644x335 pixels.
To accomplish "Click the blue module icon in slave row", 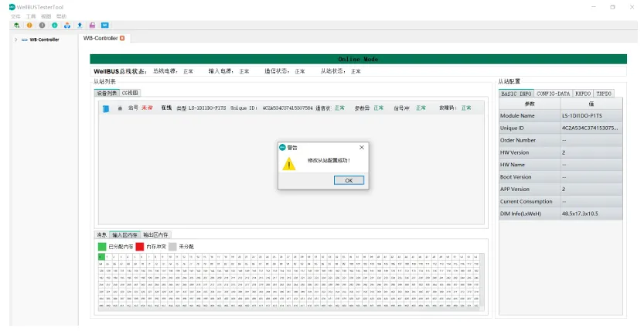I will 106,108.
